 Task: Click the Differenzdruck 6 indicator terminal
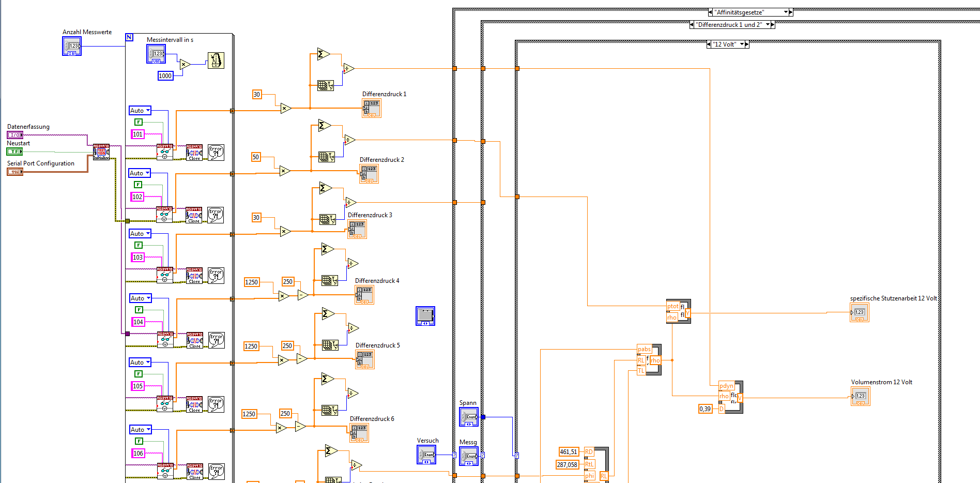[x=359, y=433]
